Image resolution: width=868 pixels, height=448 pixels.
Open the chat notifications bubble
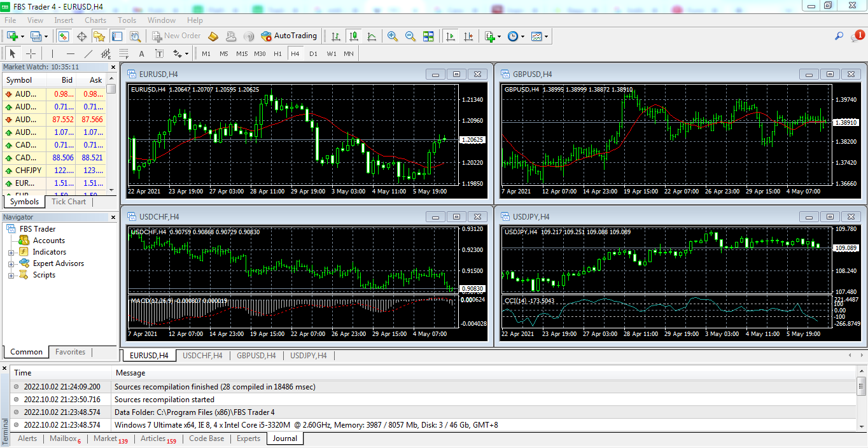857,36
